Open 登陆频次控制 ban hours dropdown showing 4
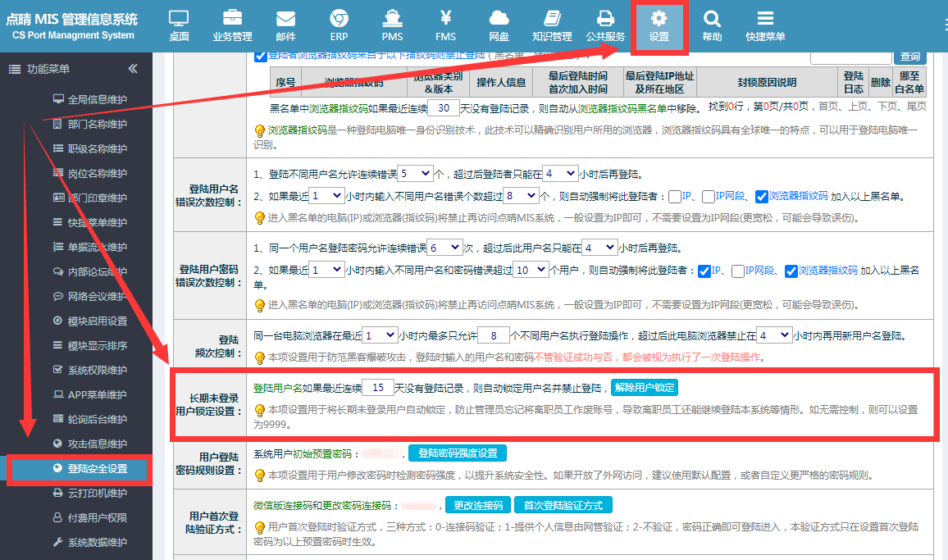 tap(774, 335)
